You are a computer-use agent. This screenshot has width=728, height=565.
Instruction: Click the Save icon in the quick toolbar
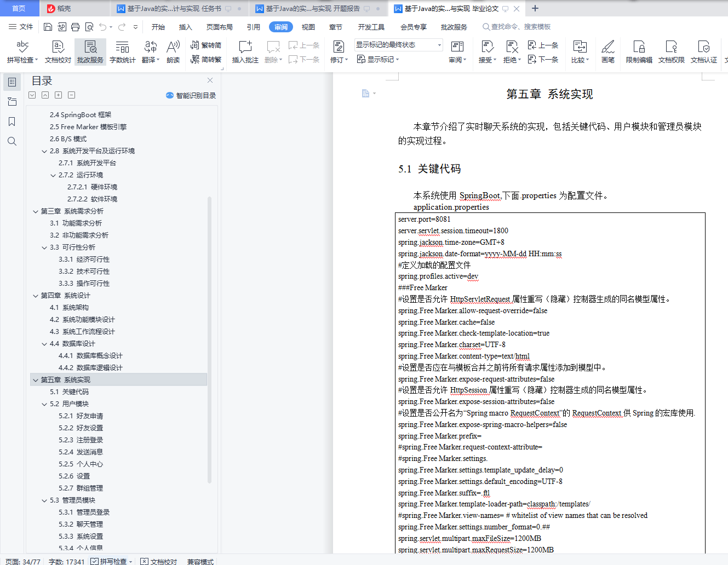48,27
